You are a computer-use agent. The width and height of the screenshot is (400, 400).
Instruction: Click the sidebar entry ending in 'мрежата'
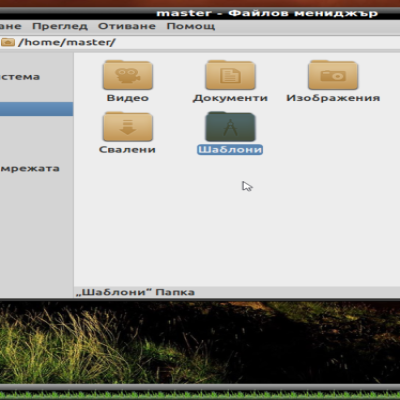tap(30, 168)
